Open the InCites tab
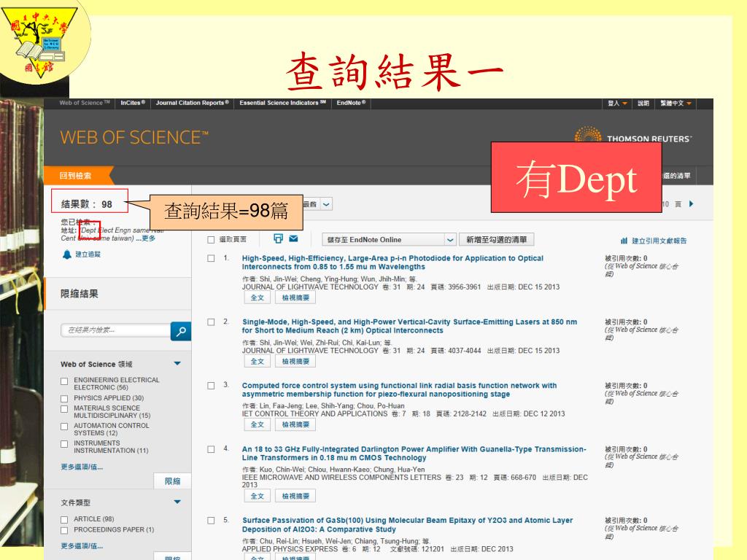Viewport: 747px width, 560px height. [133, 103]
